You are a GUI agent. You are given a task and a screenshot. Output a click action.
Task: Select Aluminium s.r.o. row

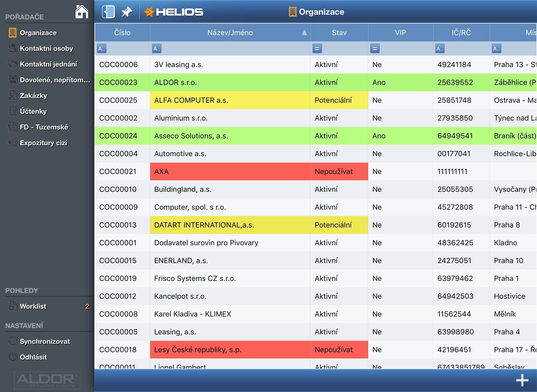[316, 118]
